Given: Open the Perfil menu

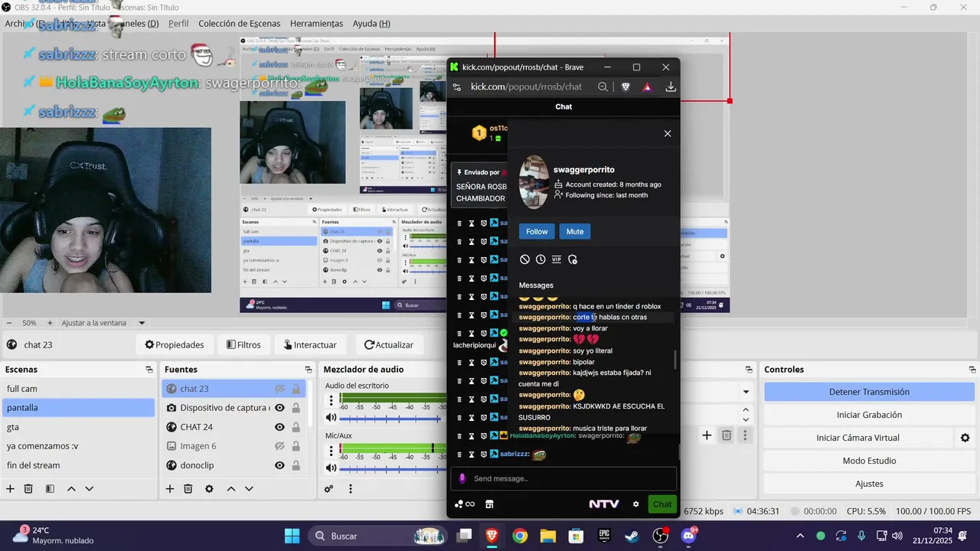Looking at the screenshot, I should click(x=178, y=24).
